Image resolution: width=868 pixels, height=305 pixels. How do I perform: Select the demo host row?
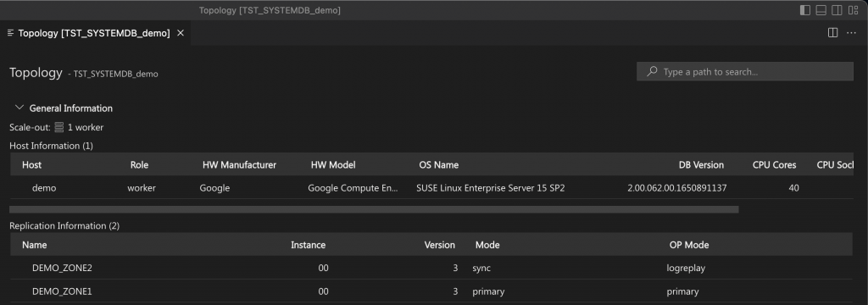pyautogui.click(x=431, y=188)
